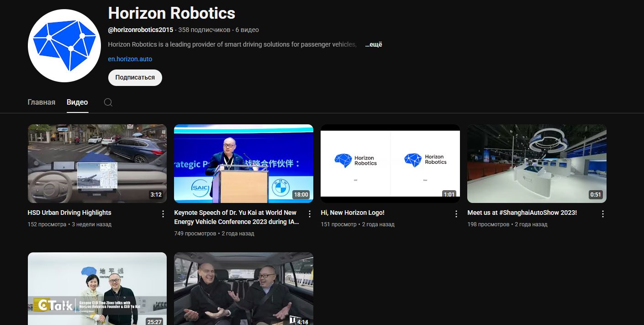Select the Видео tab
The width and height of the screenshot is (644, 325).
tap(77, 102)
